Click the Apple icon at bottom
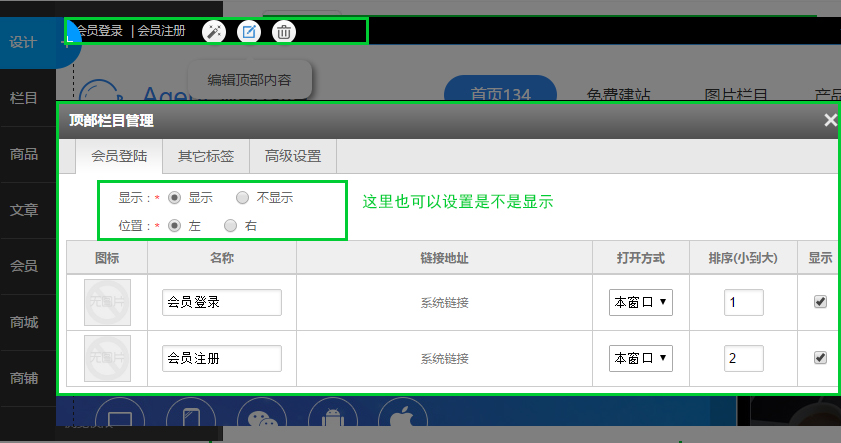 [404, 419]
